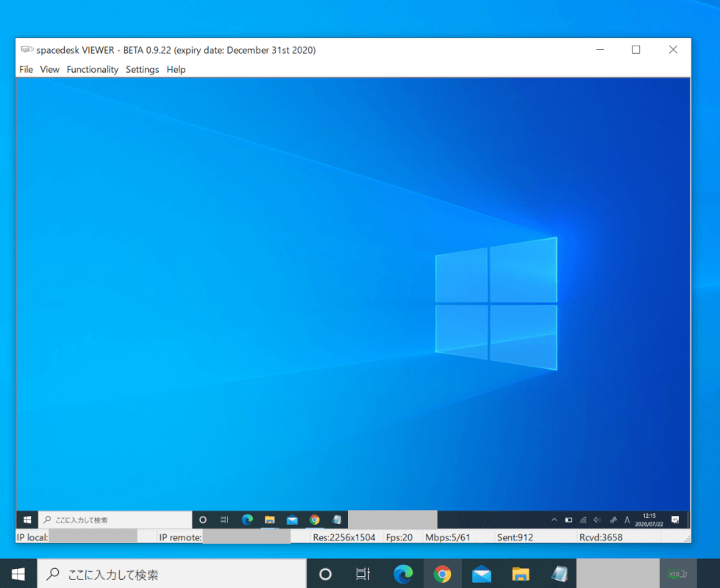720x588 pixels.
Task: Click pen workspace icon in remote tray
Action: coord(613,520)
